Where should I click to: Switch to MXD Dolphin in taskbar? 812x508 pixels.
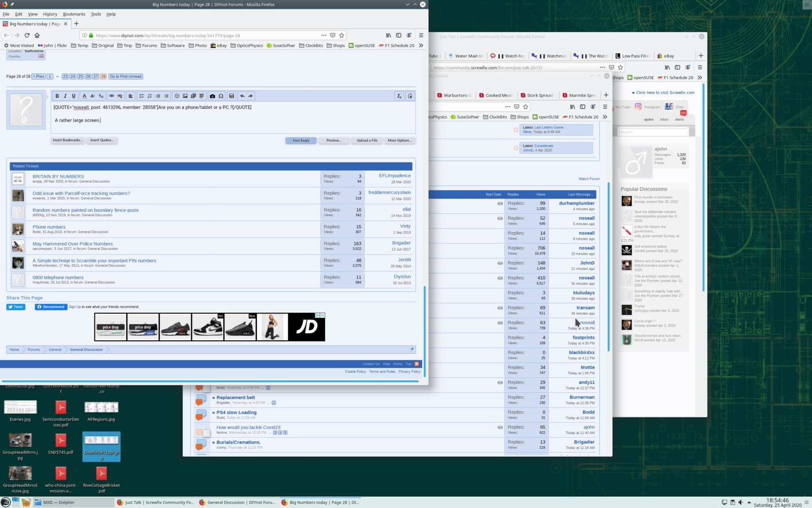point(58,502)
